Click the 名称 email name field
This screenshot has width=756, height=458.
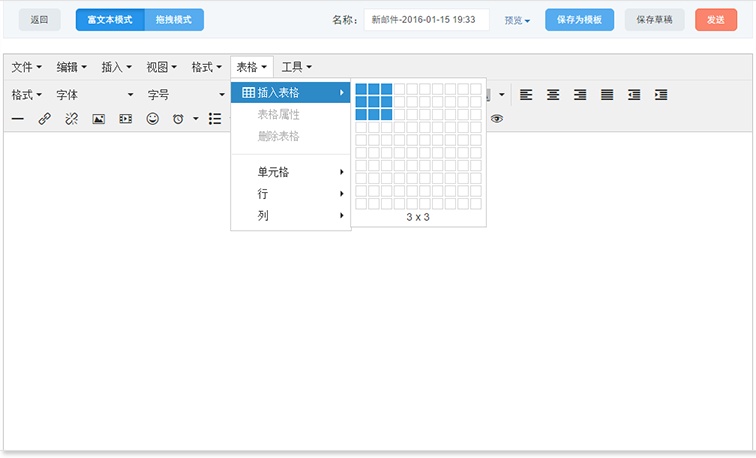point(426,20)
